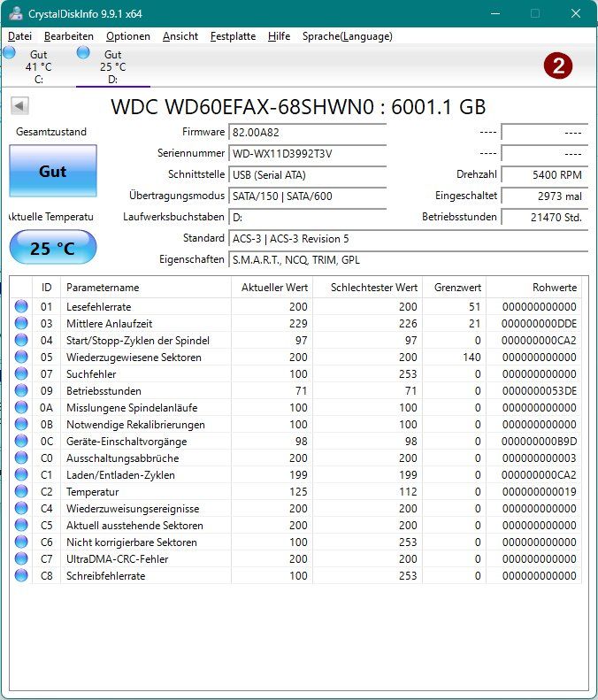Image resolution: width=598 pixels, height=700 pixels.
Task: Click the Grenzwert column header
Action: 455,288
